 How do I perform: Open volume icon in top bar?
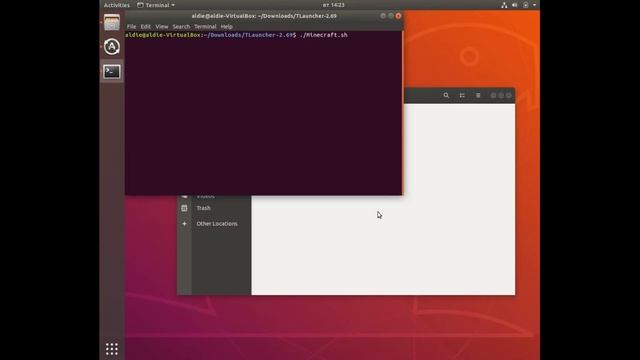point(515,5)
